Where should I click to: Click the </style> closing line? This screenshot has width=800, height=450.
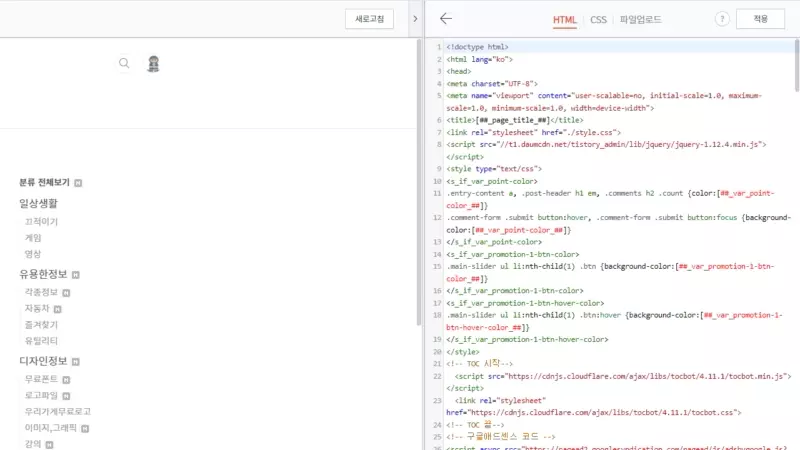(x=463, y=352)
